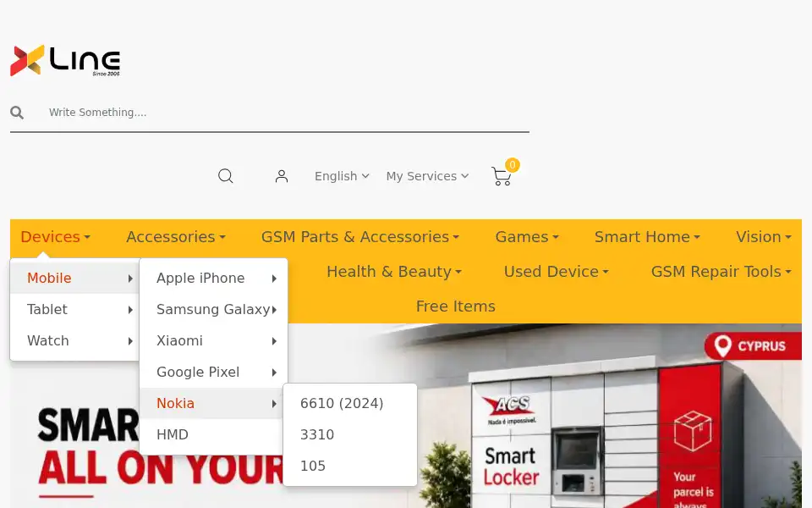Image resolution: width=812 pixels, height=508 pixels.
Task: Expand the Apple iPhone submenu arrow
Action: click(274, 279)
